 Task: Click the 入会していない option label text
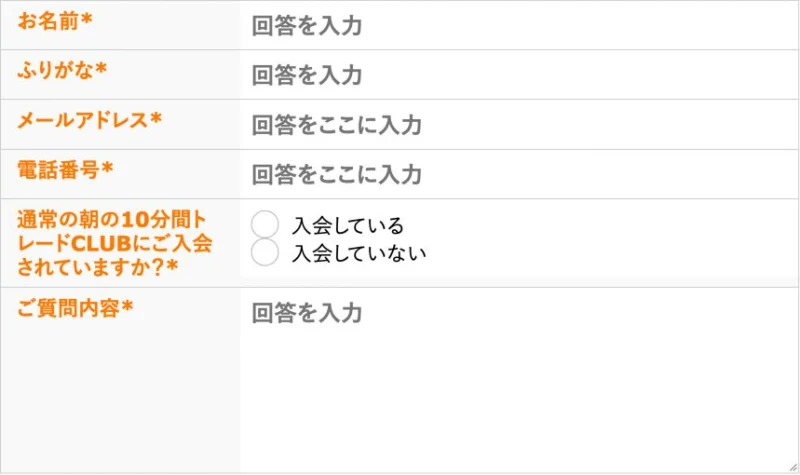[x=359, y=253]
